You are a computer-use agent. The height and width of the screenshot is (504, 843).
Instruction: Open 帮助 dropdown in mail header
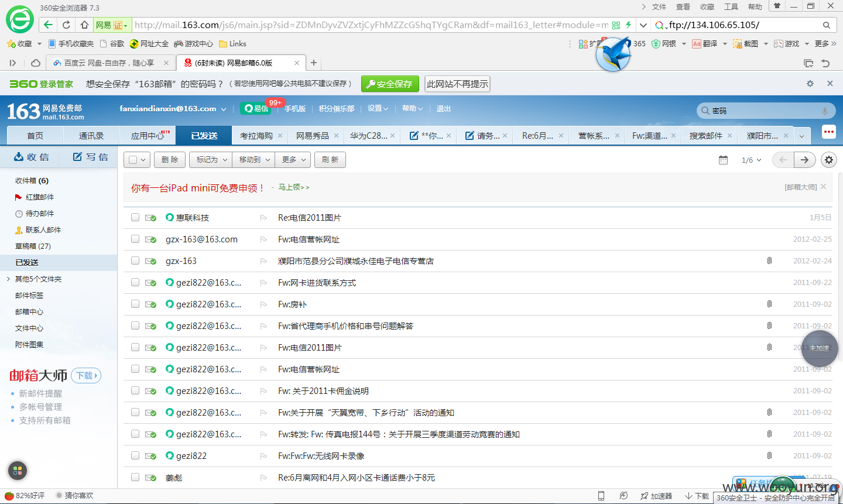[x=412, y=108]
